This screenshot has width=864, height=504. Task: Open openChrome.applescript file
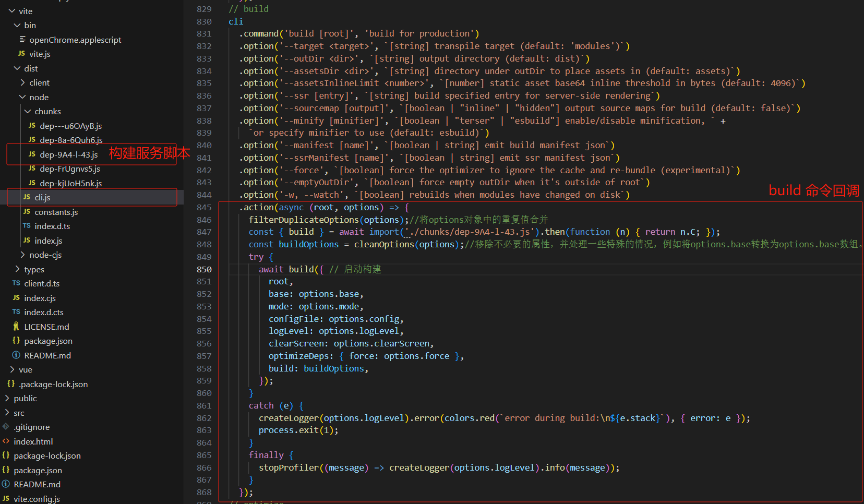pos(75,40)
